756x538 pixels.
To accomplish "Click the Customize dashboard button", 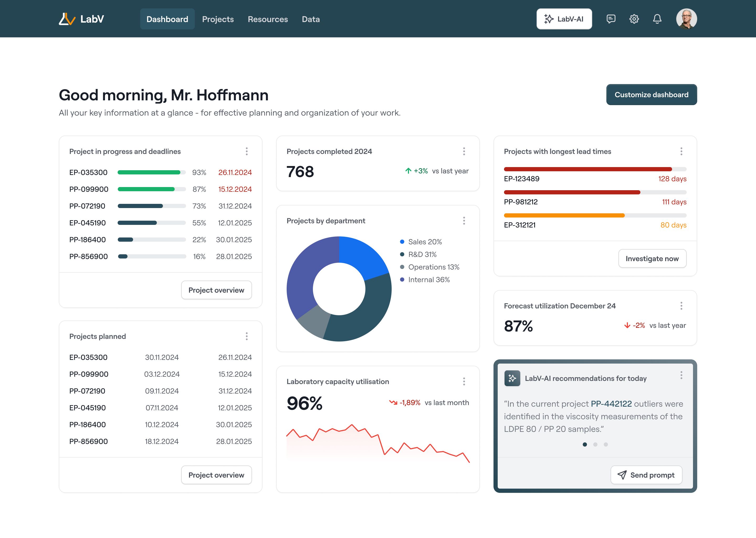I will point(651,95).
